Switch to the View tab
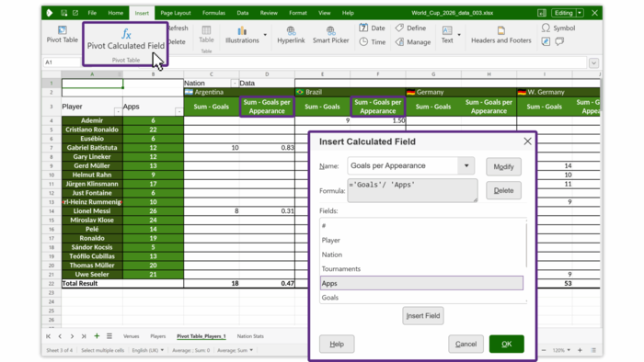 tap(325, 13)
